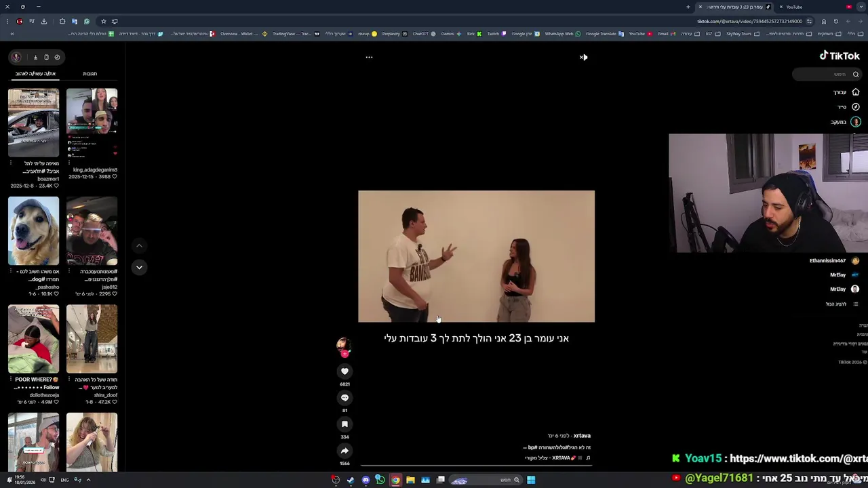This screenshot has height=488, width=868.
Task: Show hidden system tray icons
Action: click(88, 480)
